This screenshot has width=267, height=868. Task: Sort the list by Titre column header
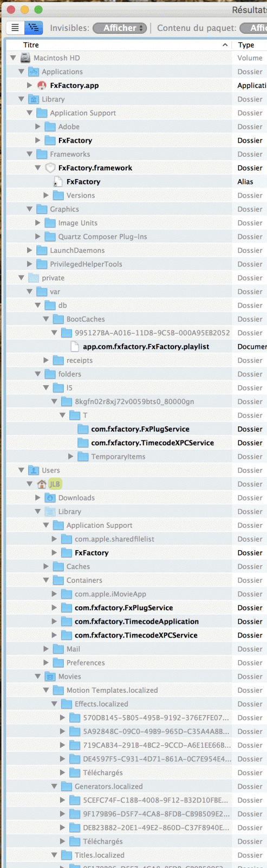31,45
